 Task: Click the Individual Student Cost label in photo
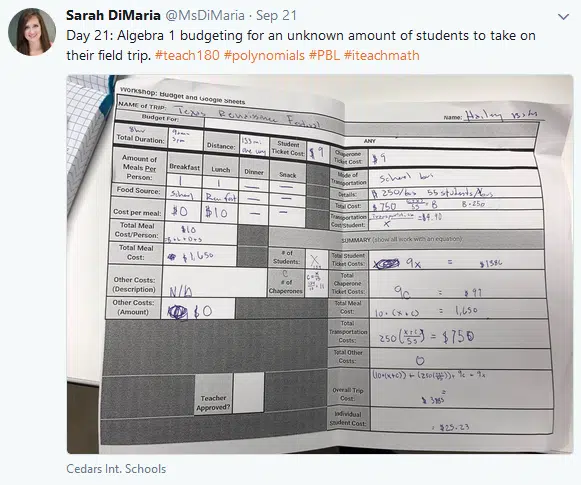[x=348, y=419]
